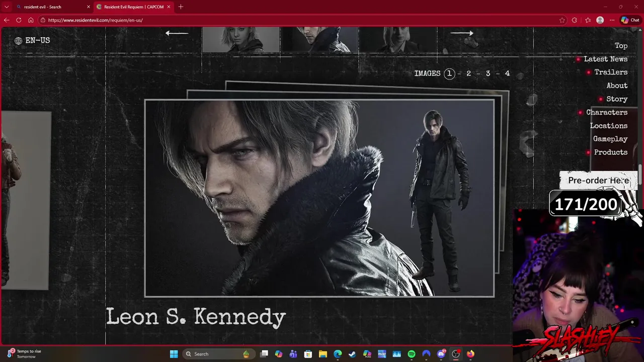Go to the Locations section
This screenshot has height=362, width=644.
click(x=609, y=126)
